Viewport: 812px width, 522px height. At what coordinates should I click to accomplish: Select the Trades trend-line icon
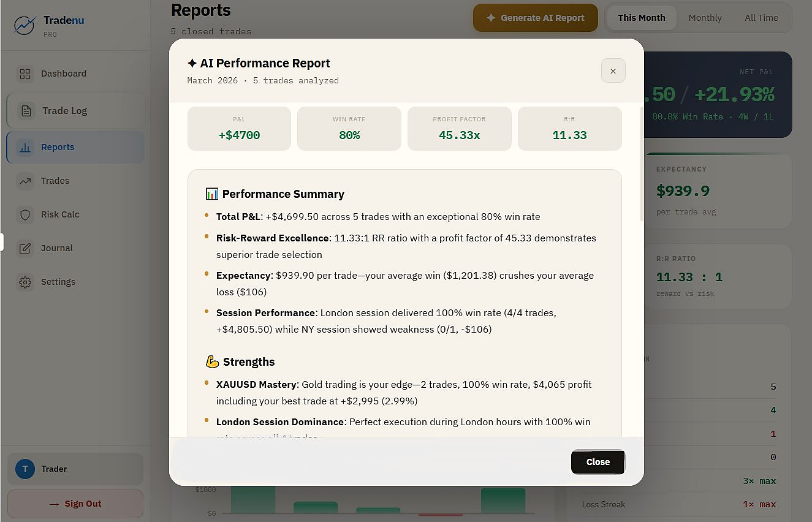(25, 181)
